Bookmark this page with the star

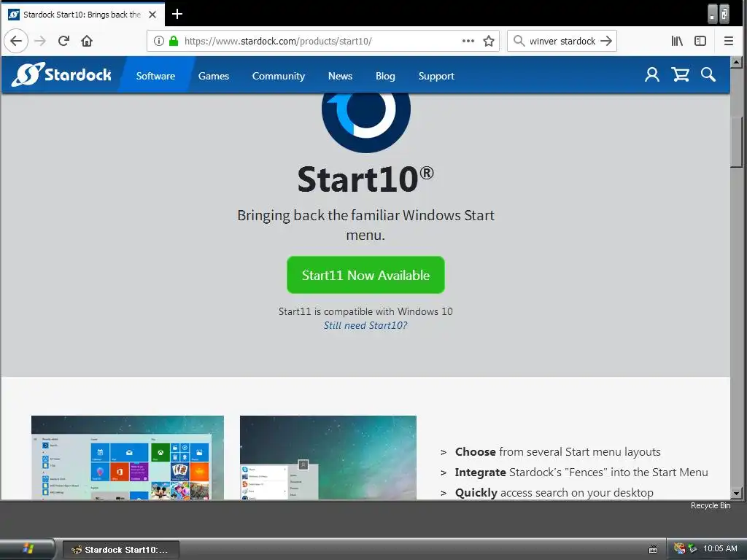tap(488, 41)
